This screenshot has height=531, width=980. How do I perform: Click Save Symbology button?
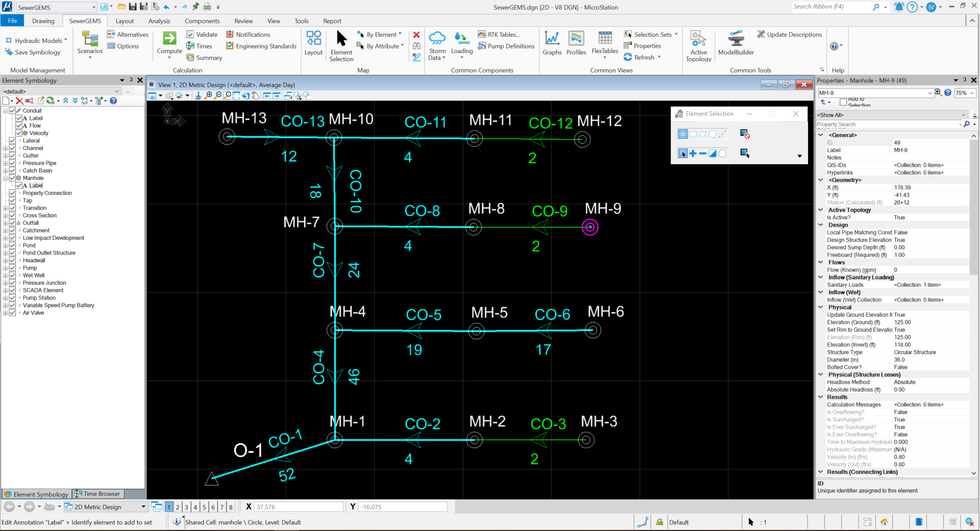point(33,52)
